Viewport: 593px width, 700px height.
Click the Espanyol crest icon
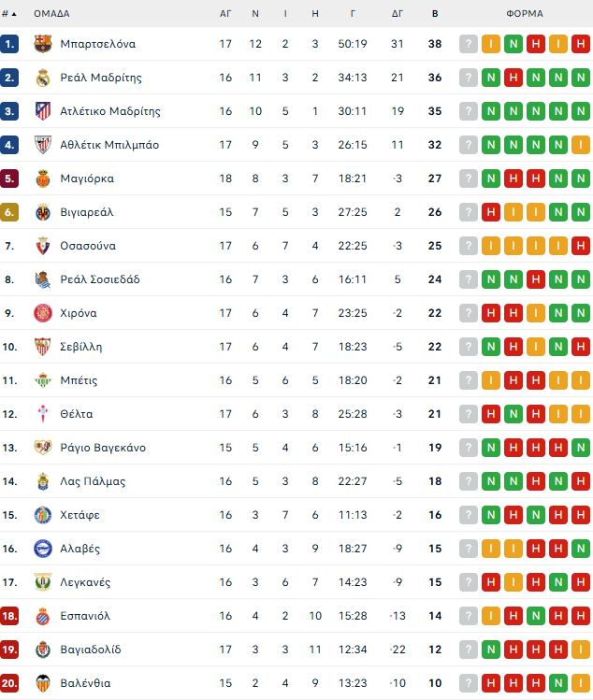(x=43, y=616)
